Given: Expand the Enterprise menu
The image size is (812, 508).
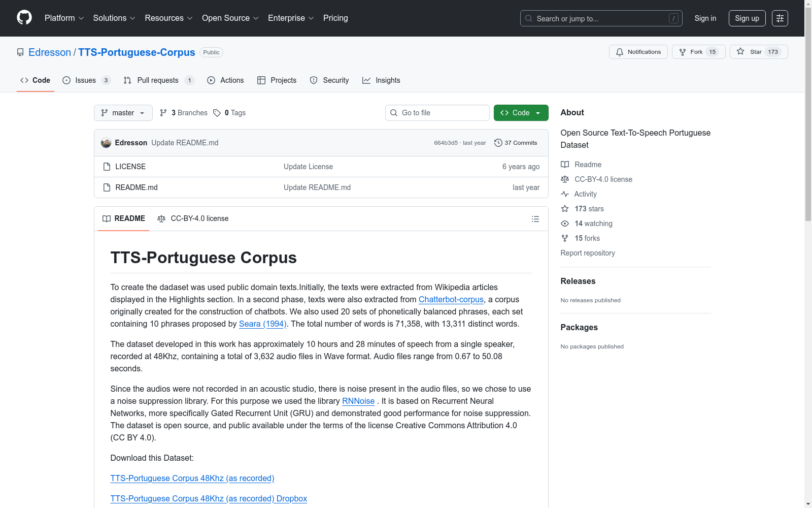Looking at the screenshot, I should pos(291,18).
